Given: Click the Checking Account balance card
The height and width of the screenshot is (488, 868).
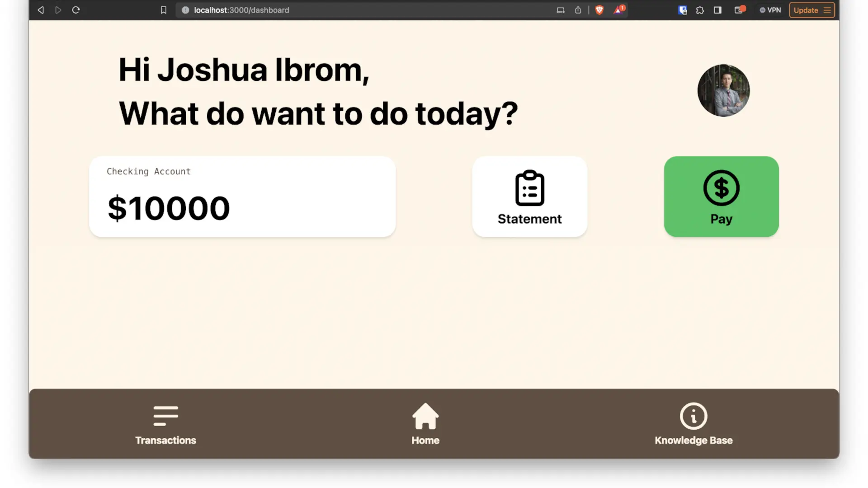Looking at the screenshot, I should pyautogui.click(x=243, y=196).
